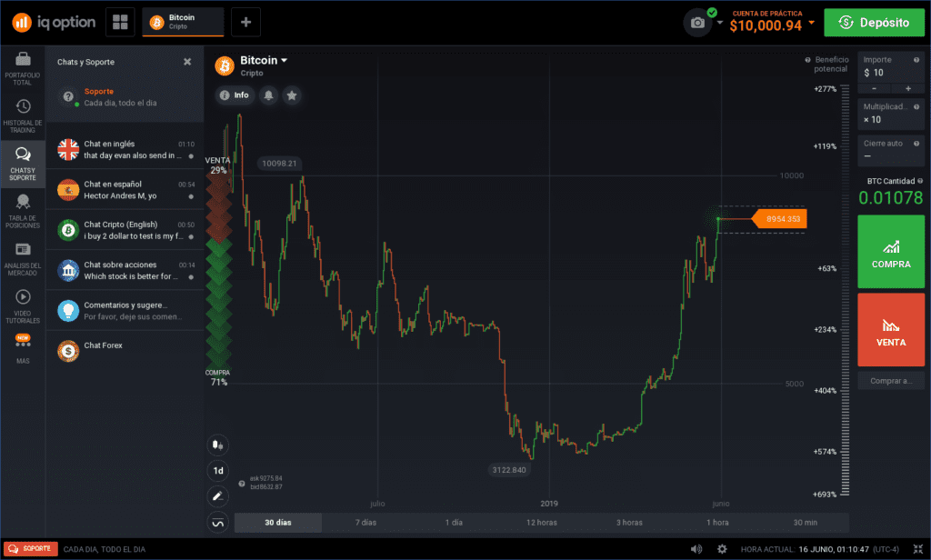Screen dimensions: 931x560
Task: Click the Comprar a... button
Action: tap(891, 381)
